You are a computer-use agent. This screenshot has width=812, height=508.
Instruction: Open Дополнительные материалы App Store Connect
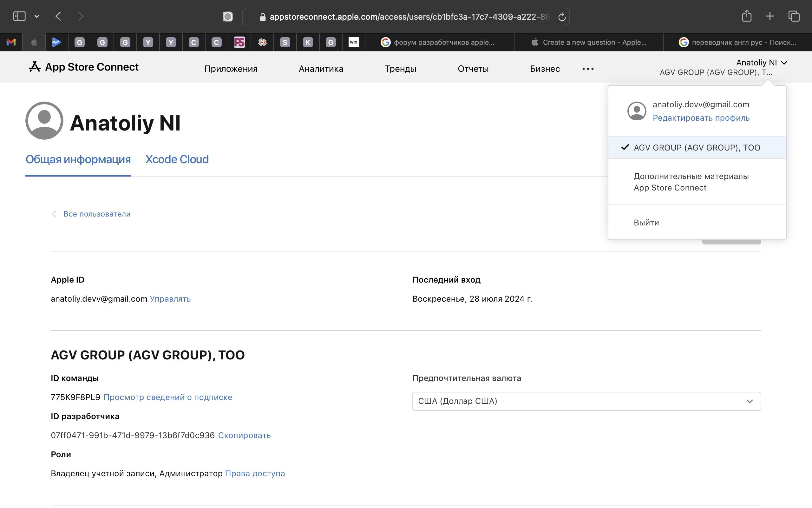[x=691, y=182]
